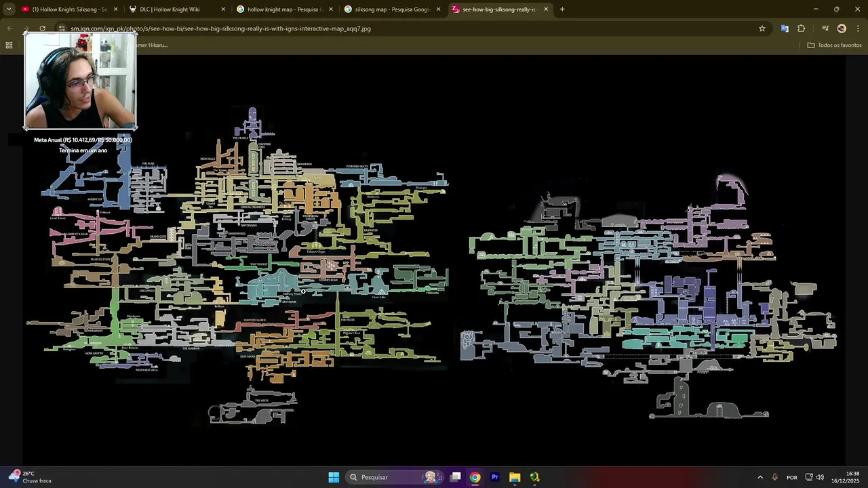
Task: Click the microphone icon in system tray
Action: pos(775,477)
